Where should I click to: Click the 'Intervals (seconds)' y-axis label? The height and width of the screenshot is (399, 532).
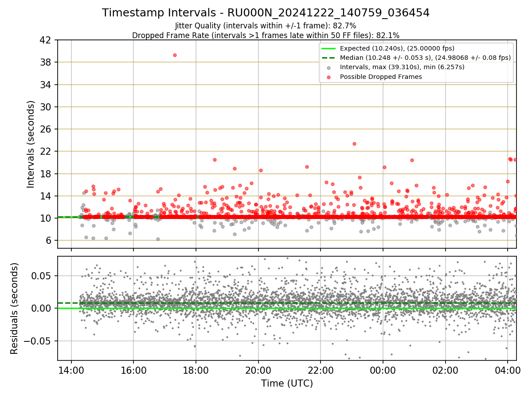point(31,144)
